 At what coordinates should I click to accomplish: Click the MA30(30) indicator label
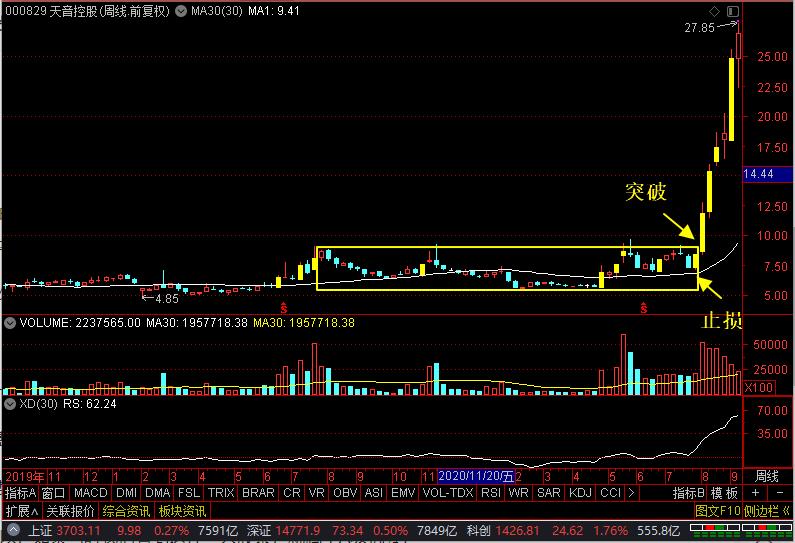pos(216,11)
